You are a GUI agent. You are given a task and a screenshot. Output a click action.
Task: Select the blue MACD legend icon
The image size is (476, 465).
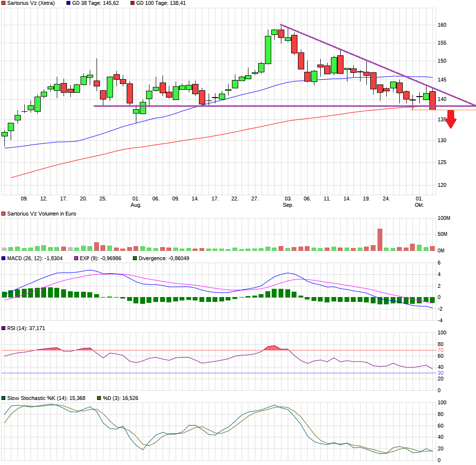[x=3, y=259]
